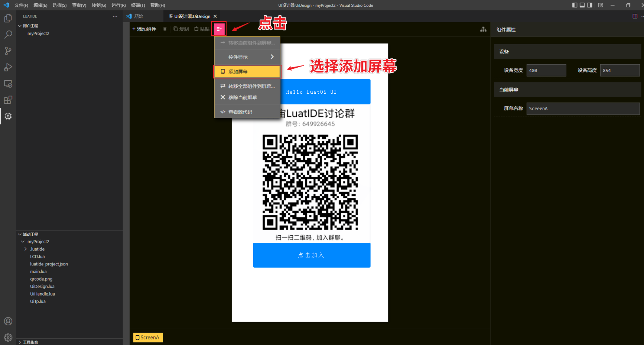This screenshot has width=644, height=345.
Task: Select the ScreenA tab at the bottom
Action: point(148,337)
